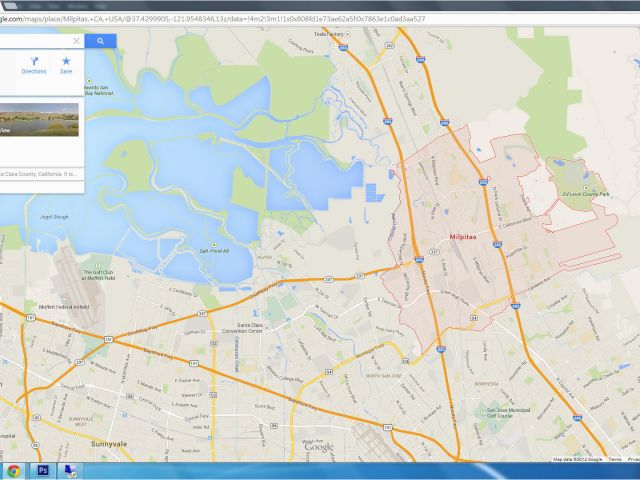Click the ALVISO neighborhood label
This screenshot has width=640, height=480.
[x=264, y=258]
